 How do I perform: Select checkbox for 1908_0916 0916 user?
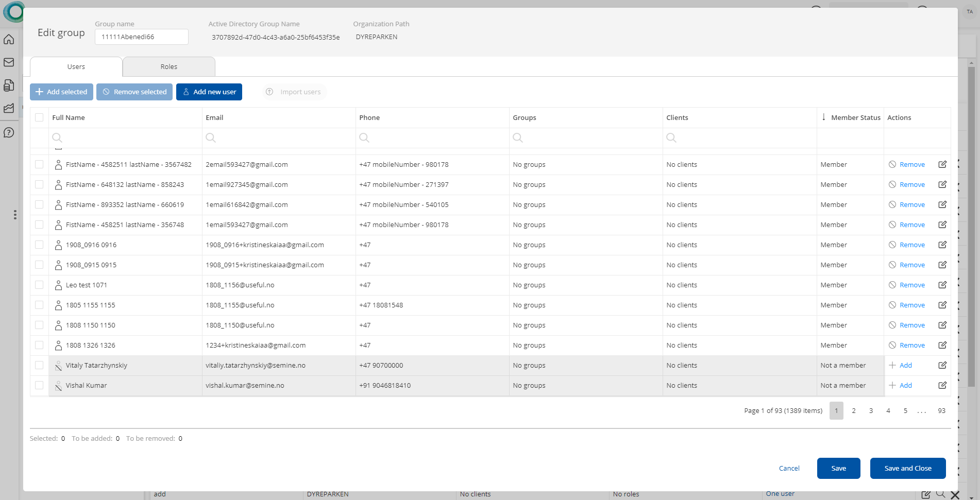click(x=39, y=245)
